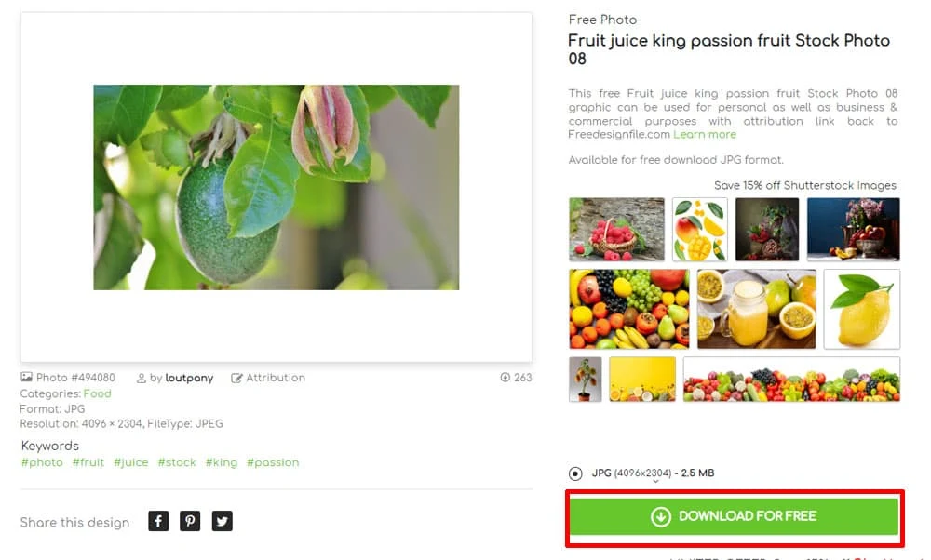The height and width of the screenshot is (560, 931).
Task: Open the Food category link
Action: [98, 393]
